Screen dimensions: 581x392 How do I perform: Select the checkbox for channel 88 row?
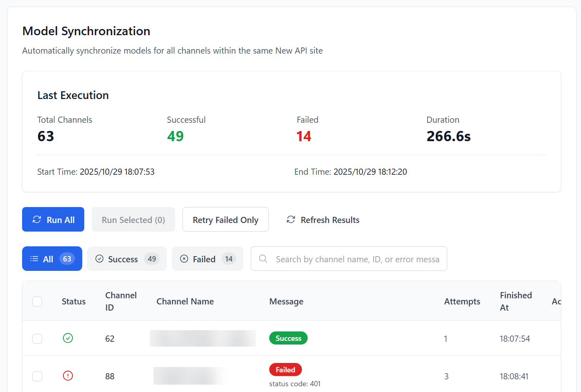[37, 376]
